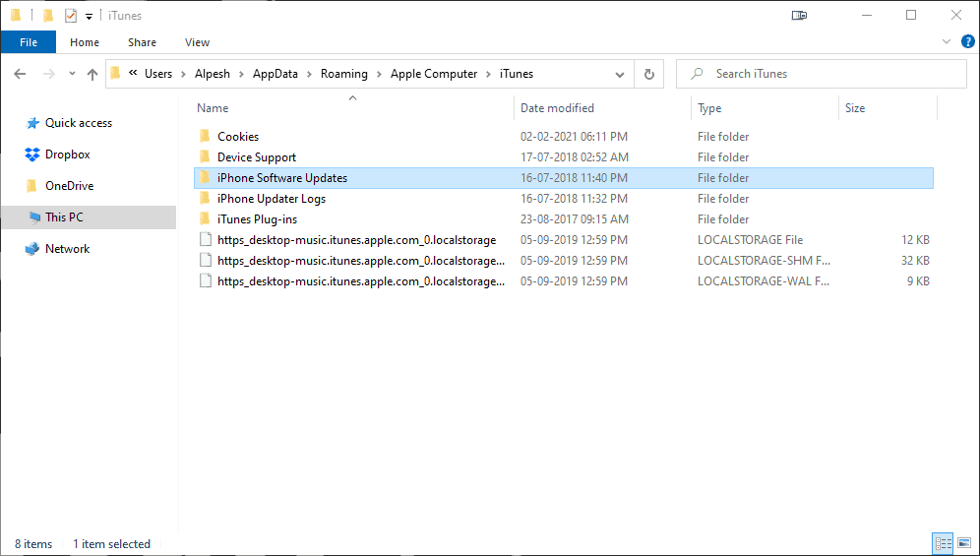Viewport: 980px width, 556px height.
Task: Click the Device Support folder icon
Action: pyautogui.click(x=205, y=156)
